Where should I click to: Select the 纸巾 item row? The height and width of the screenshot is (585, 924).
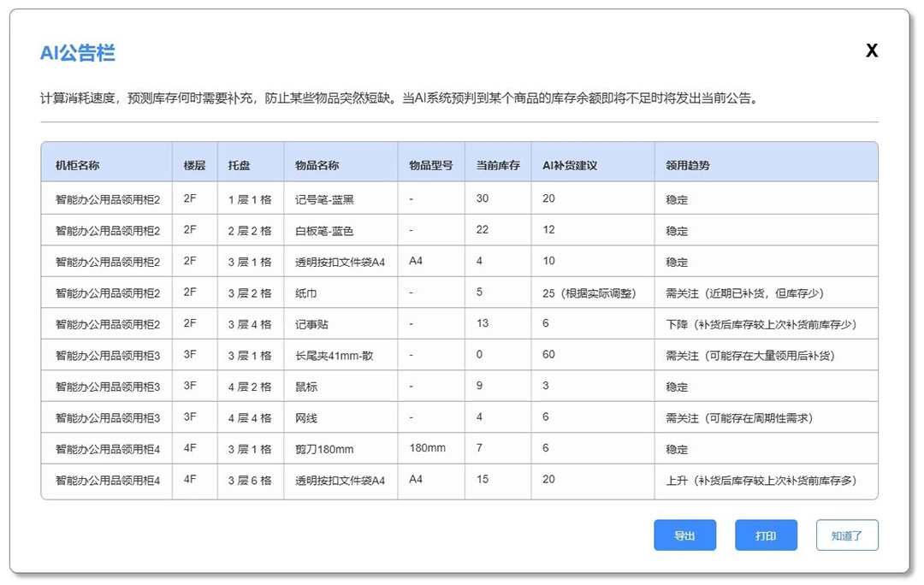(305, 293)
